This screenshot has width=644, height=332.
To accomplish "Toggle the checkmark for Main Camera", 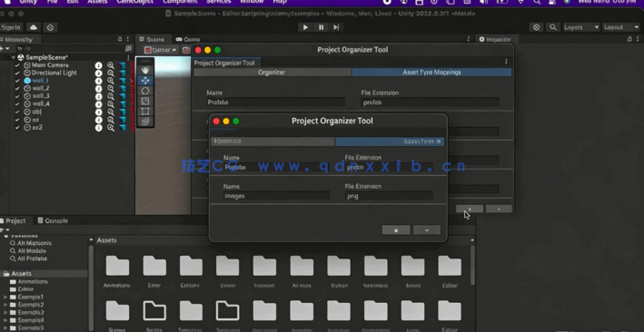I will 17,65.
